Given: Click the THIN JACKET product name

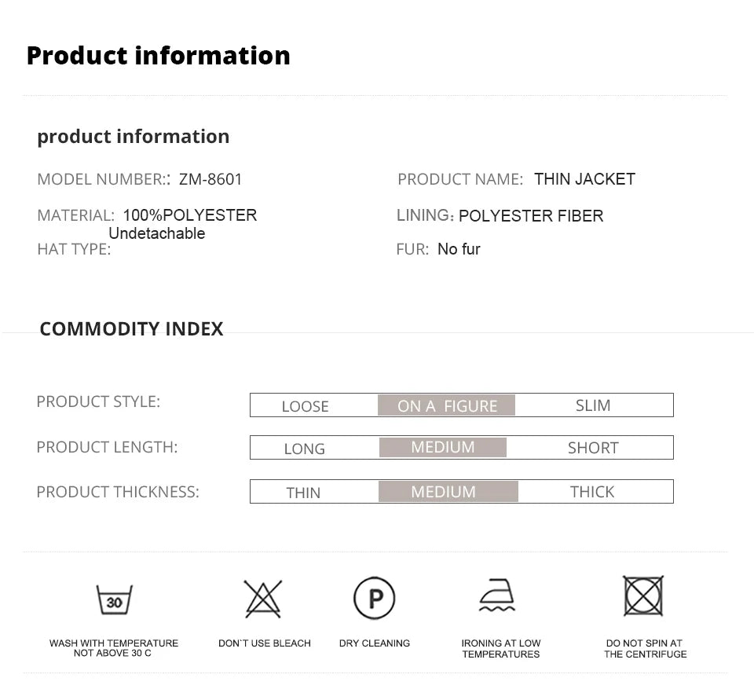Looking at the screenshot, I should pyautogui.click(x=584, y=179).
